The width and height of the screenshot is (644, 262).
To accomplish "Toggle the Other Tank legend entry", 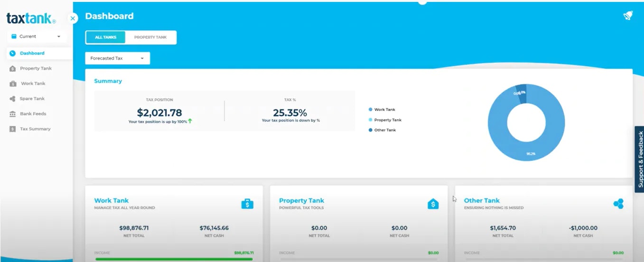I will click(x=382, y=130).
